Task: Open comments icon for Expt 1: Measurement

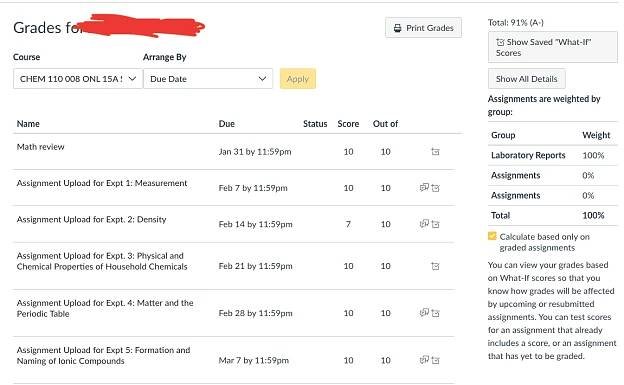Action: [x=424, y=187]
